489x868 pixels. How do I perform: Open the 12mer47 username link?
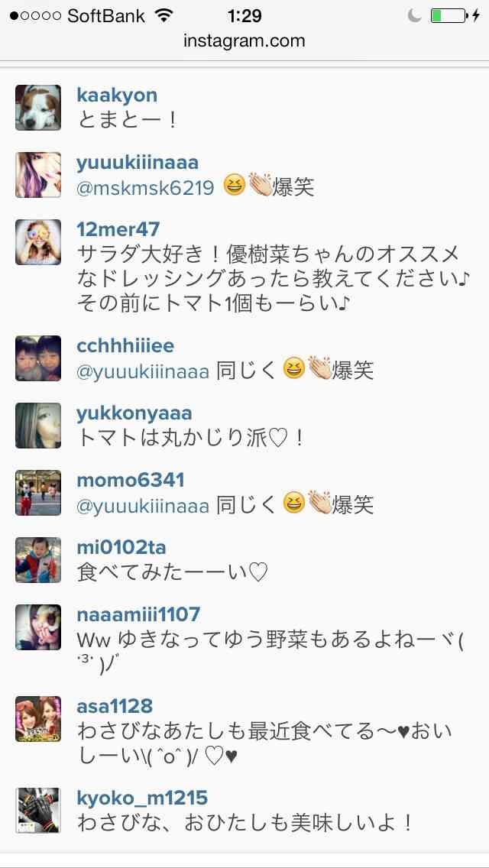[x=118, y=229]
